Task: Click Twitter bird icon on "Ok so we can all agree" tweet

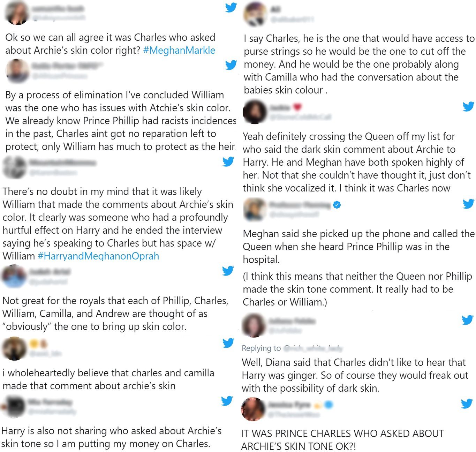Action: point(231,7)
